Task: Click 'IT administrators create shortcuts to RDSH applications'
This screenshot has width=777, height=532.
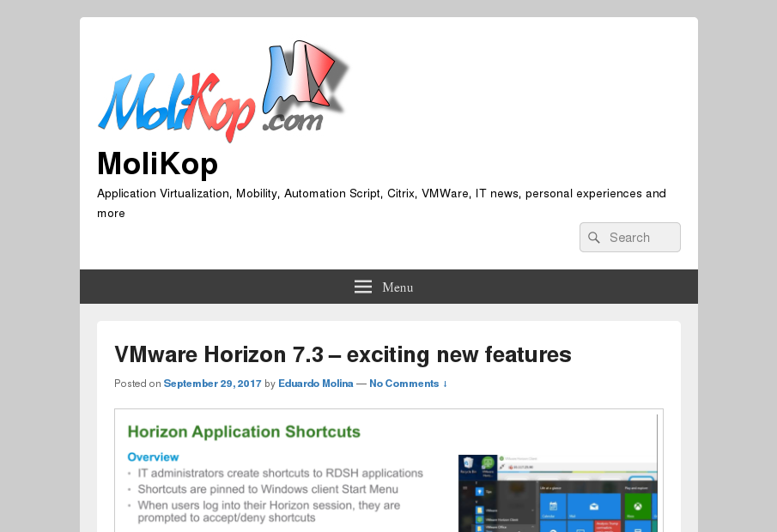Action: tap(281, 473)
